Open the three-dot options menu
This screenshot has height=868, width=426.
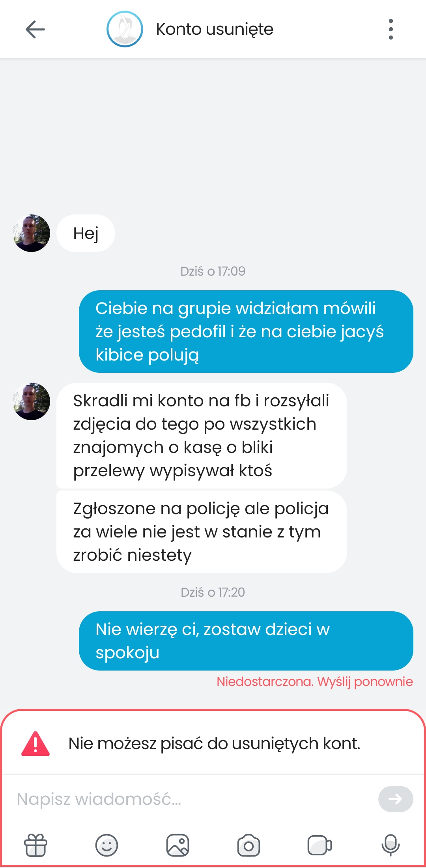(390, 29)
